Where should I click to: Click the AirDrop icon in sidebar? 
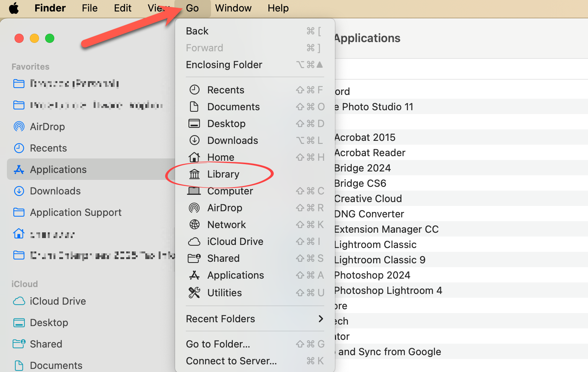19,127
